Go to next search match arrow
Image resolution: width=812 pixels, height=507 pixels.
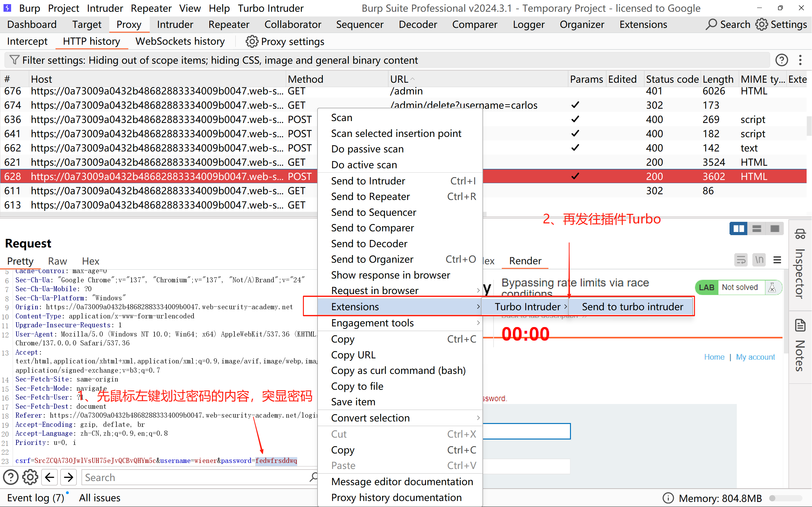point(69,477)
